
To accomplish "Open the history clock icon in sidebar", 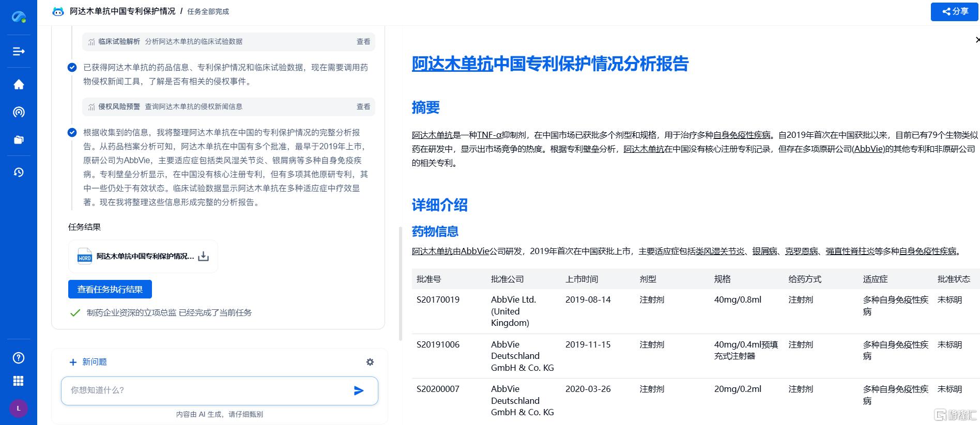I will (19, 172).
